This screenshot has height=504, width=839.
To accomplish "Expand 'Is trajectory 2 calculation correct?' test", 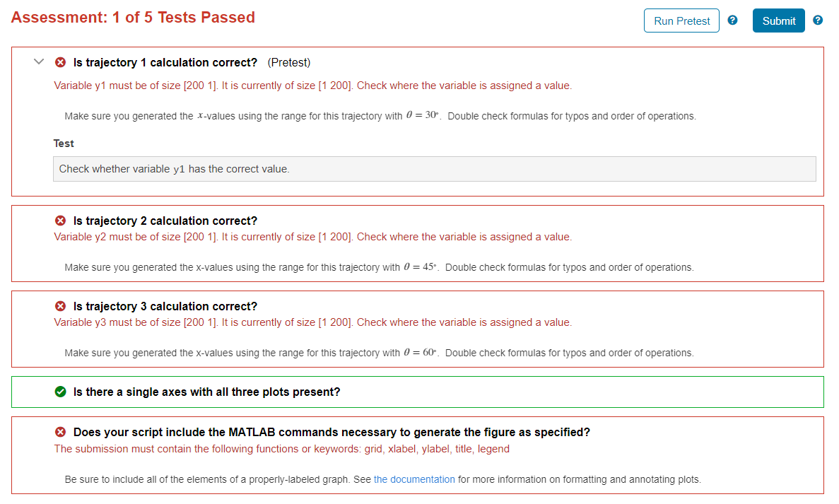I will [x=165, y=221].
